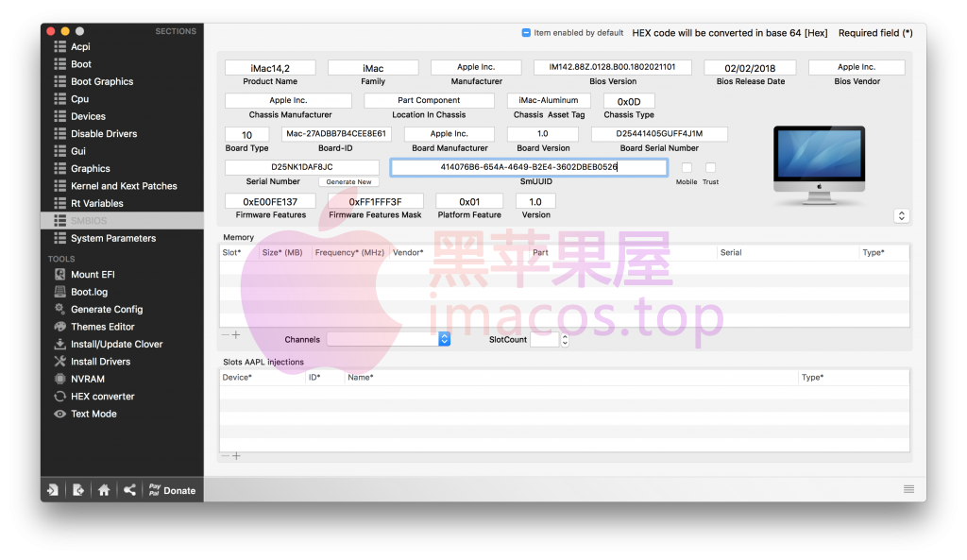Viewport: 967px width, 560px height.
Task: Launch the Mount EFI tool
Action: tap(122, 275)
